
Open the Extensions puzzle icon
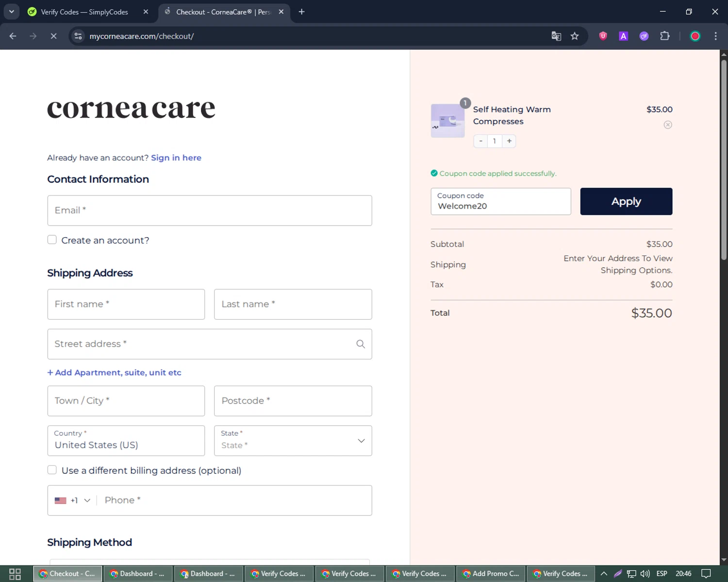coord(665,36)
